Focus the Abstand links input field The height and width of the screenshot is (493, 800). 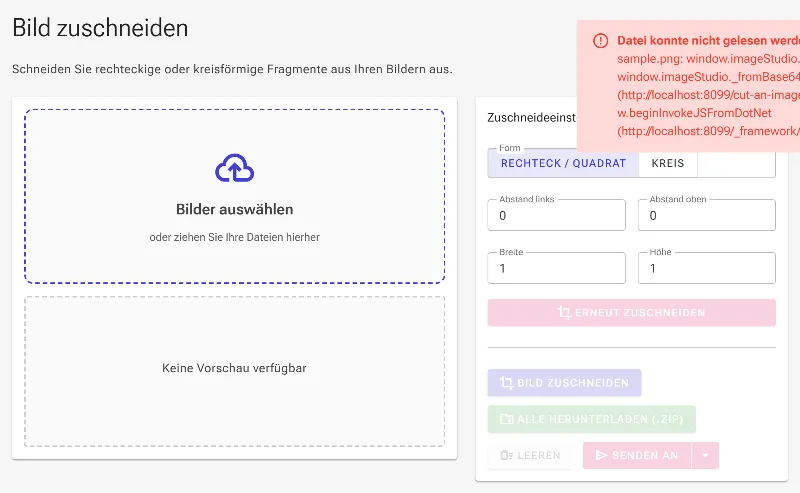click(556, 215)
